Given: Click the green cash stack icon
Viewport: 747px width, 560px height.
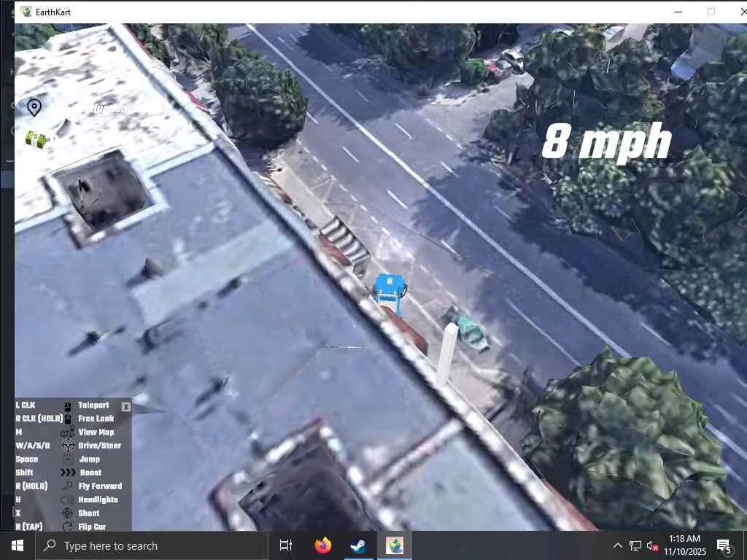Looking at the screenshot, I should [x=36, y=139].
